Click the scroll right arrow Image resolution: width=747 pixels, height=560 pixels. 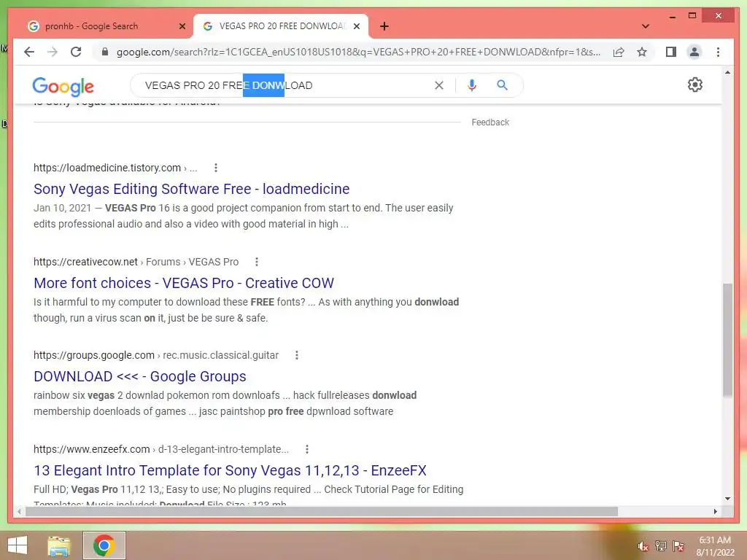click(715, 511)
